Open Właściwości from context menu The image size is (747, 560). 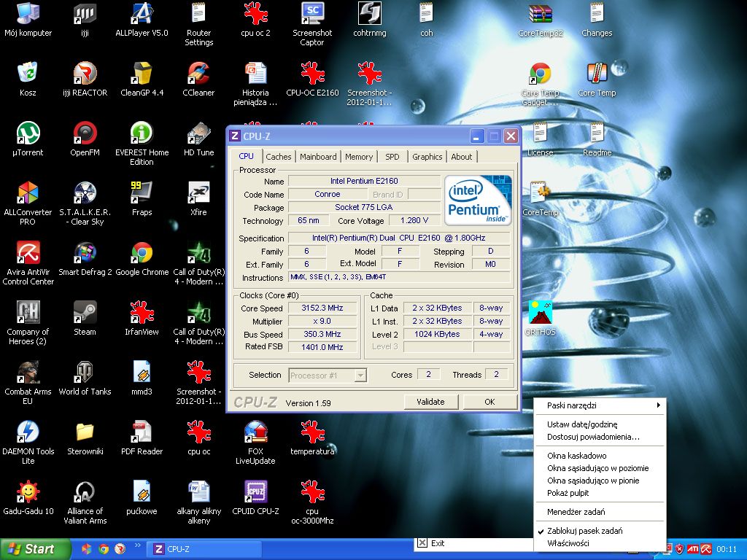(600, 542)
